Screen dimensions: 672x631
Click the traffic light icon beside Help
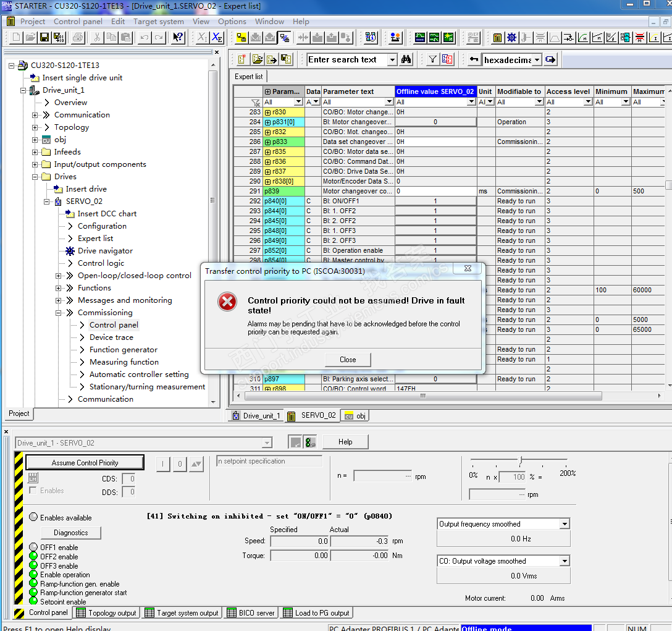click(310, 442)
